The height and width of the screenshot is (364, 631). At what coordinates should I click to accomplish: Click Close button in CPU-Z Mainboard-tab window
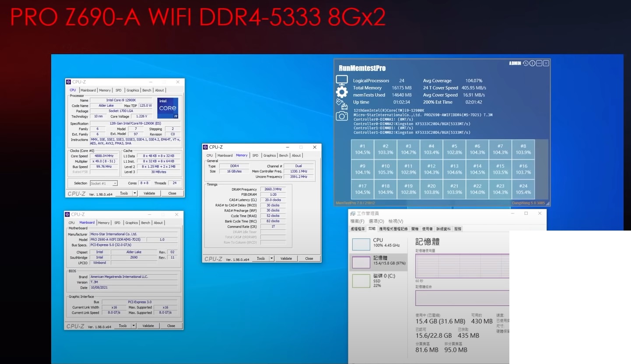point(171,325)
